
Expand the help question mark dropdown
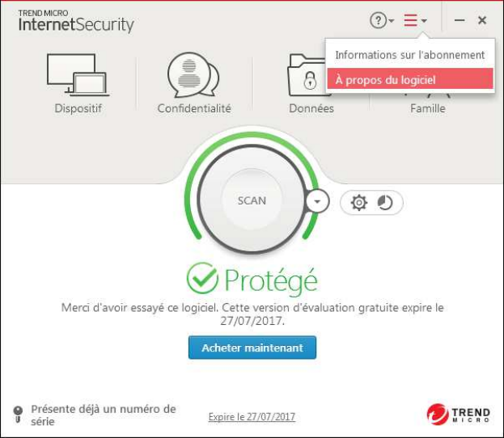[382, 21]
